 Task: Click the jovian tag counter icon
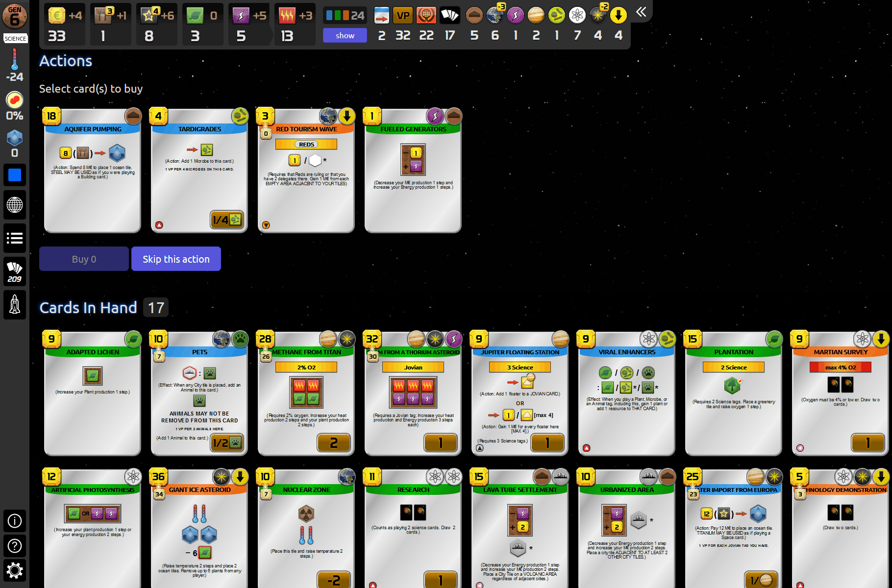[536, 16]
